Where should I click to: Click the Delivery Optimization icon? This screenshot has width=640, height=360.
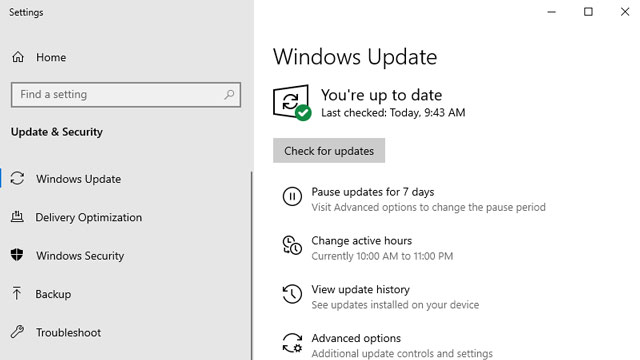click(x=17, y=217)
